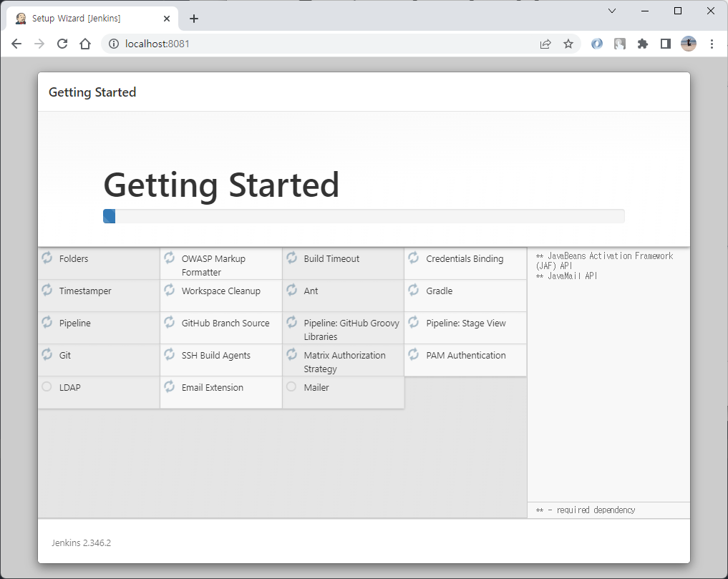Click the JavaBeans Activation Framework log entry

pos(604,261)
